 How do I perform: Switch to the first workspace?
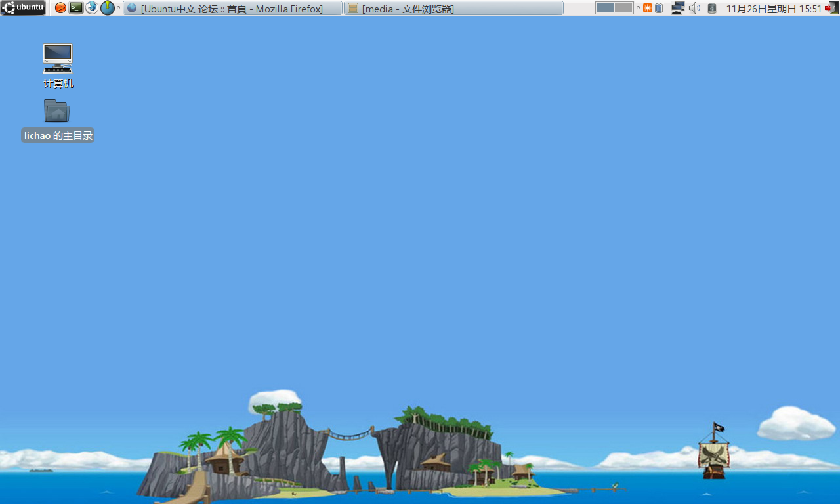(x=605, y=8)
